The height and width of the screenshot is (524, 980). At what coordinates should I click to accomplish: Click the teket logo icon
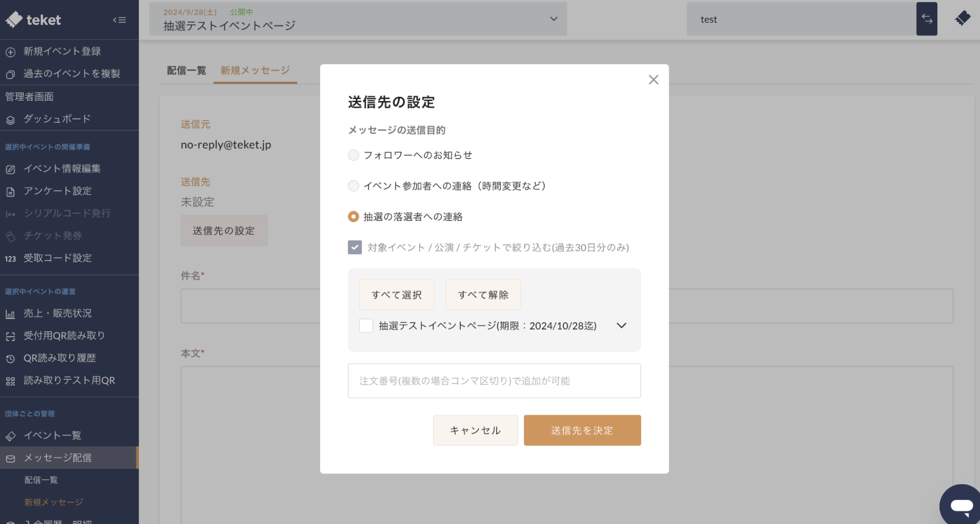(14, 20)
